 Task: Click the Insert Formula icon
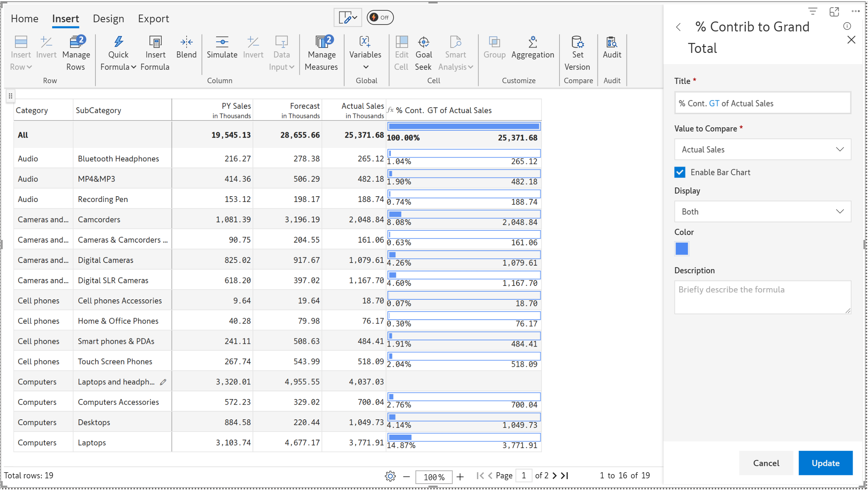tap(155, 42)
